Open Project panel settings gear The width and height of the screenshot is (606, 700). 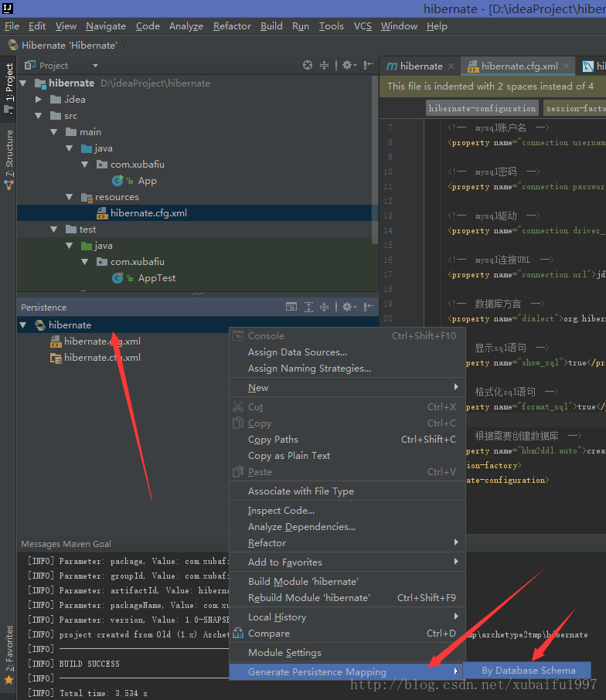tap(349, 65)
